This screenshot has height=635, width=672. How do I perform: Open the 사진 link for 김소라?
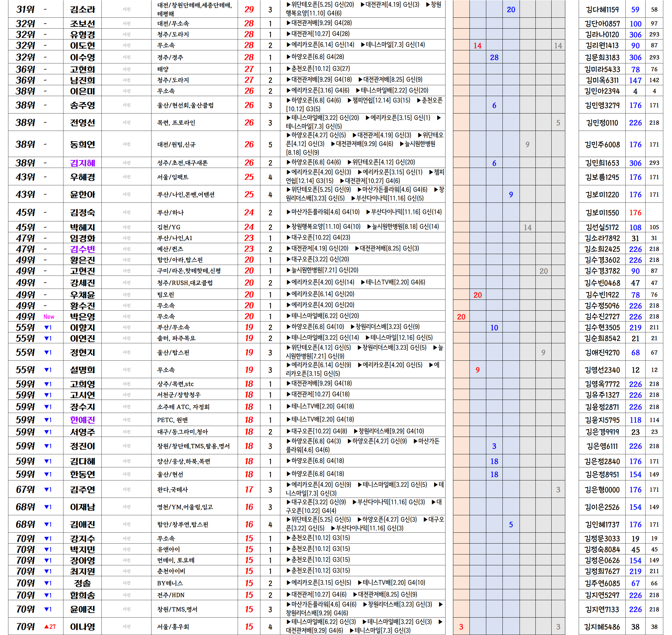pos(126,9)
